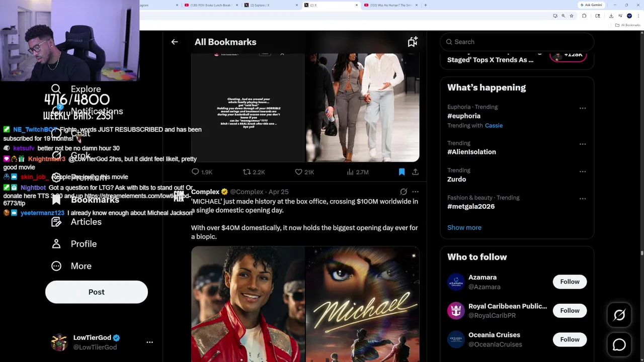View analytics showing 2.7M views
Screen dimensions: 644x362
[357, 172]
